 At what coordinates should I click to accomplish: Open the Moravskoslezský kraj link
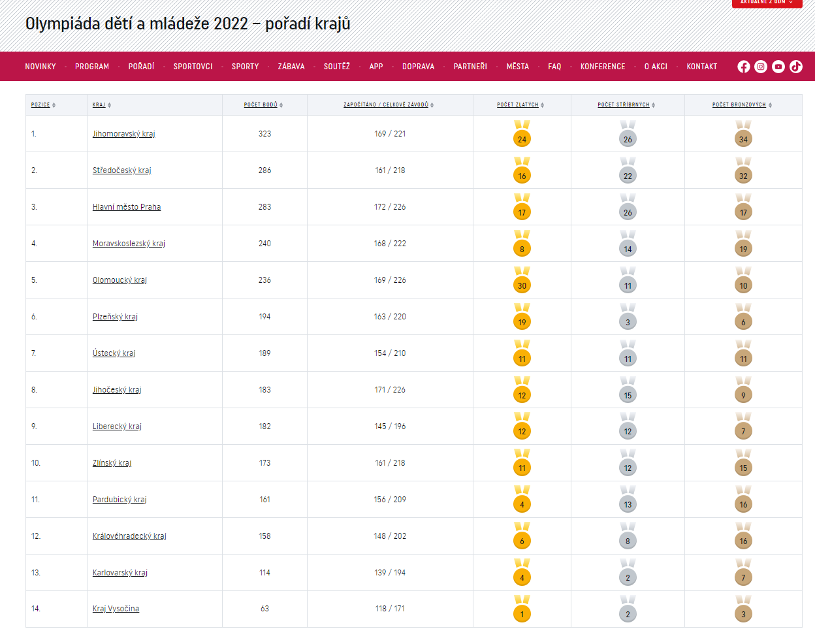coord(129,244)
